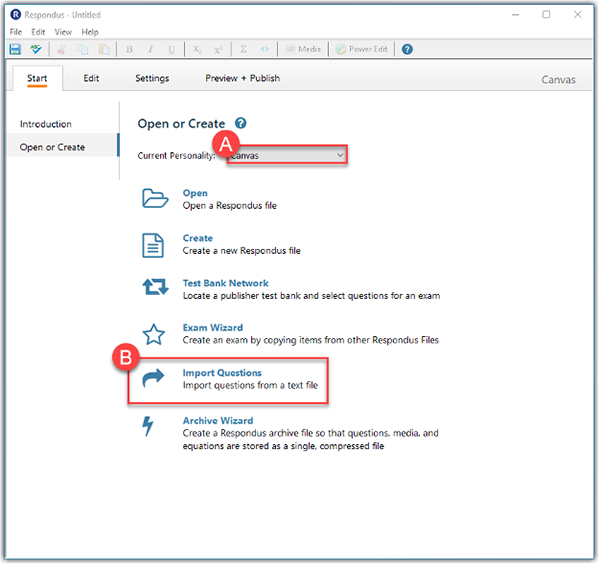Viewport: 600px width, 565px height.
Task: Open the Preview + Publish tab
Action: point(242,78)
